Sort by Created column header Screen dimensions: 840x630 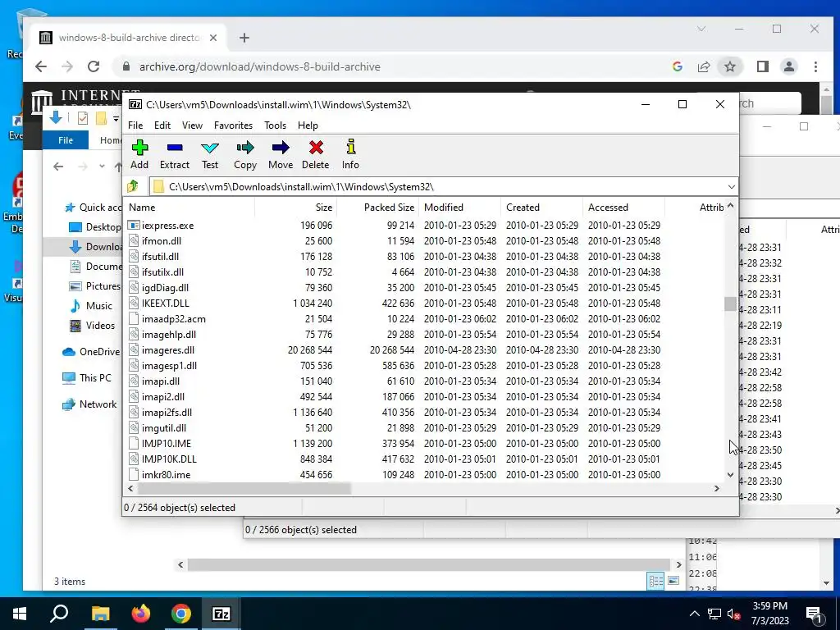click(542, 208)
